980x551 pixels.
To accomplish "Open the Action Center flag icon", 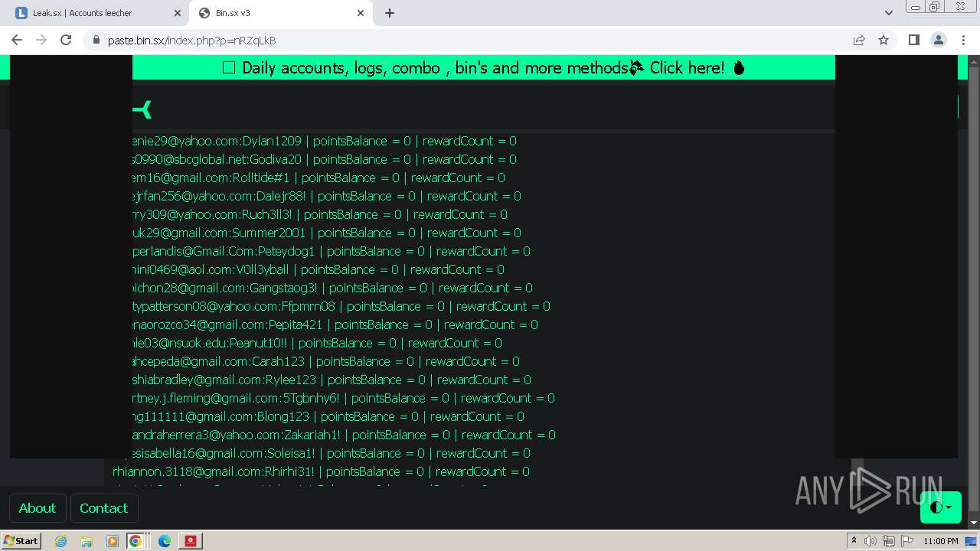I will point(906,541).
